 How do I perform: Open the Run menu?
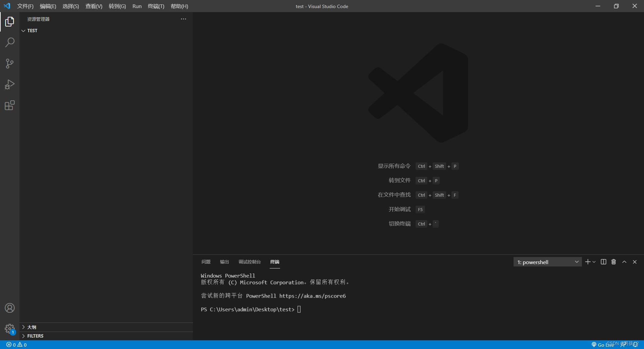[x=137, y=6]
